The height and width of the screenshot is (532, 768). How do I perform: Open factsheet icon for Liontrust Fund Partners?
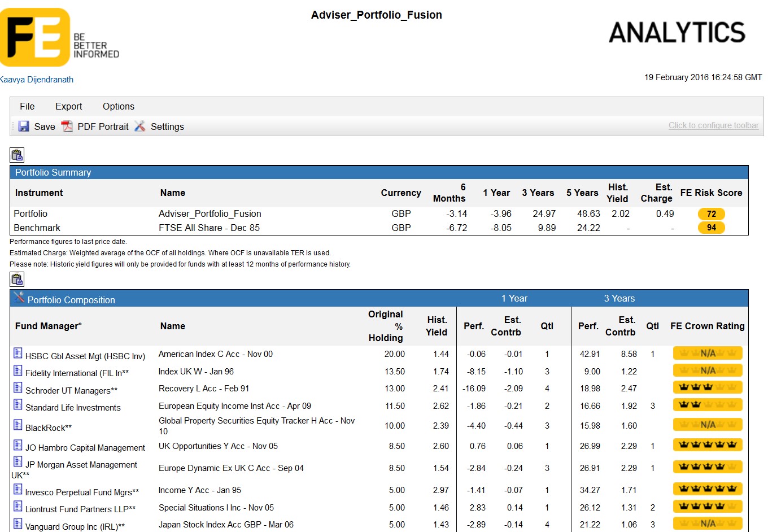[18, 507]
